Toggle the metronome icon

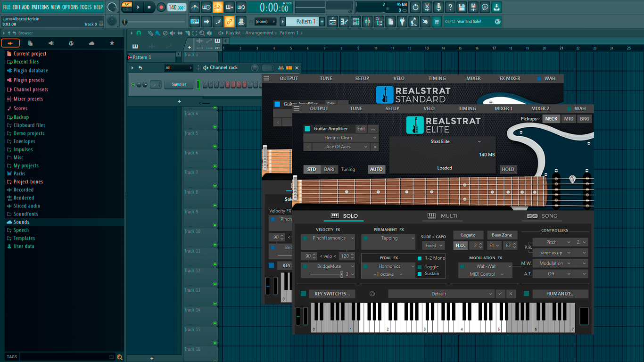click(x=195, y=7)
